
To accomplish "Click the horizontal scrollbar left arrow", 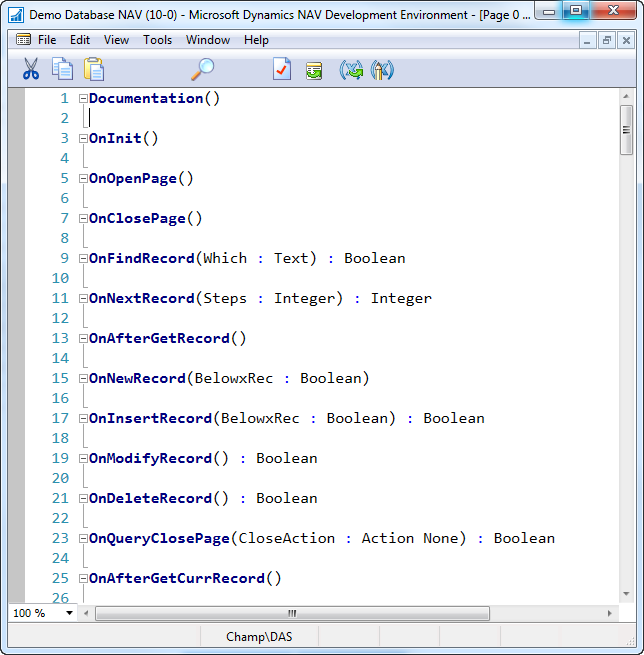I will click(86, 613).
